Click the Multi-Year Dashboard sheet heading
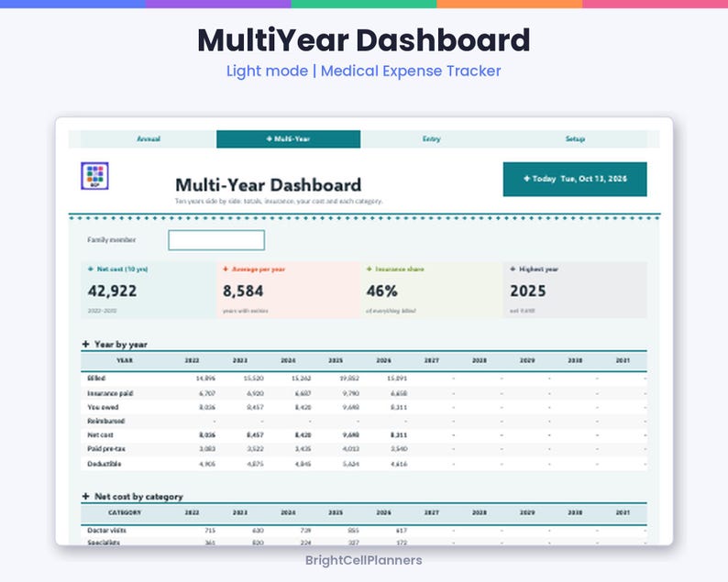Viewport: 728px width, 582px height. (269, 185)
